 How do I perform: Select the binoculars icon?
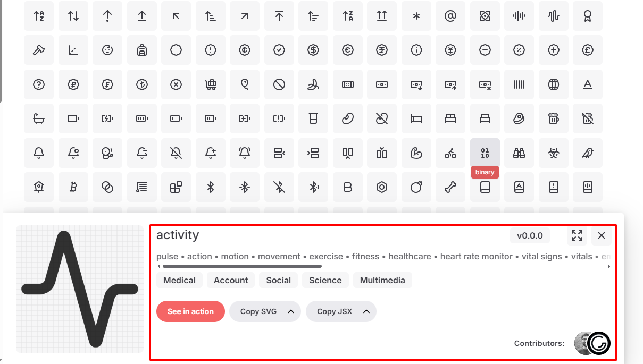pyautogui.click(x=519, y=153)
